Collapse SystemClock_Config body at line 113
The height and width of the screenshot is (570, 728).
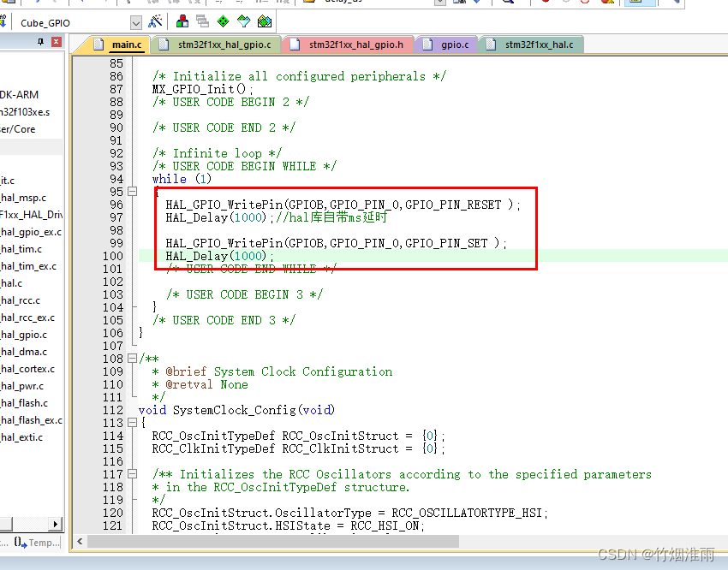[132, 423]
